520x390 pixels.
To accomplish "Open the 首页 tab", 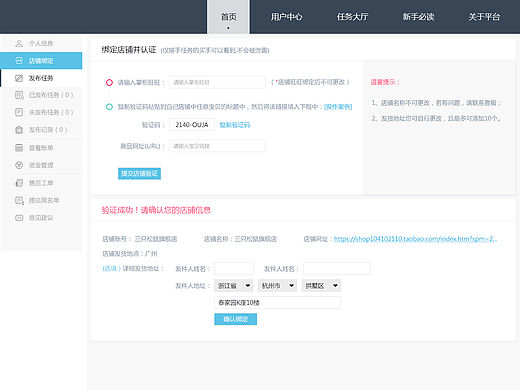I will [x=228, y=17].
